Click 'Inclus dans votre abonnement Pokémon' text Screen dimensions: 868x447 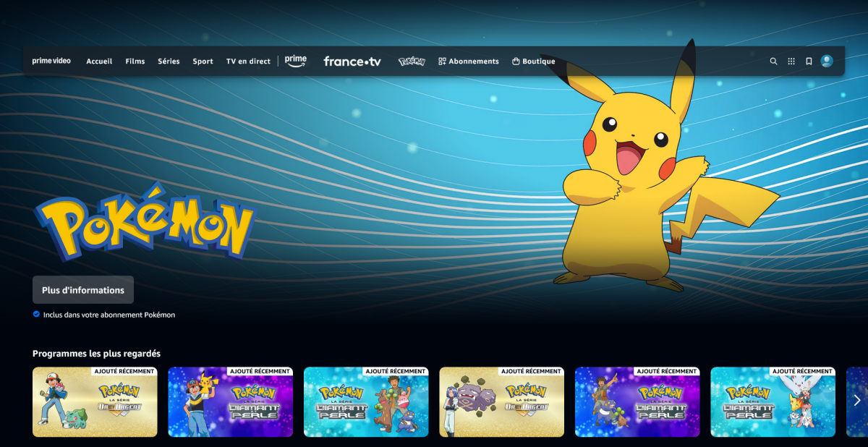(x=109, y=315)
